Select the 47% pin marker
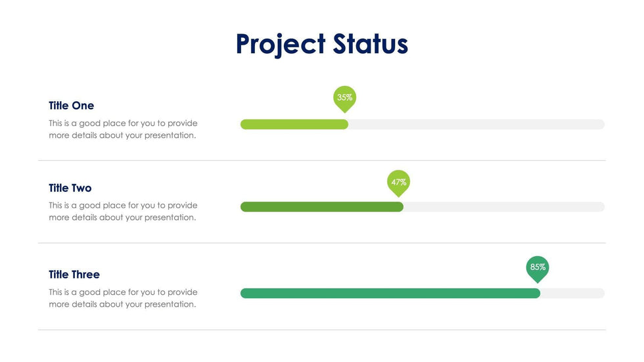 pos(398,183)
